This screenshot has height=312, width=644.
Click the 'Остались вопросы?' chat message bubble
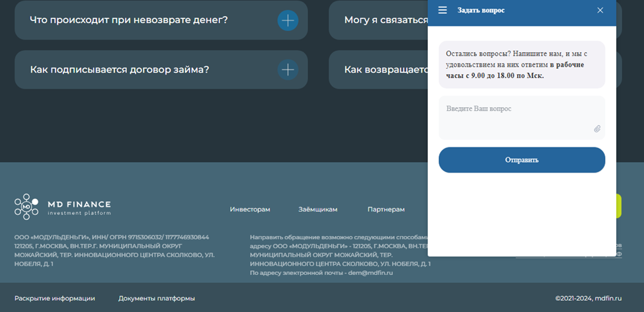522,65
